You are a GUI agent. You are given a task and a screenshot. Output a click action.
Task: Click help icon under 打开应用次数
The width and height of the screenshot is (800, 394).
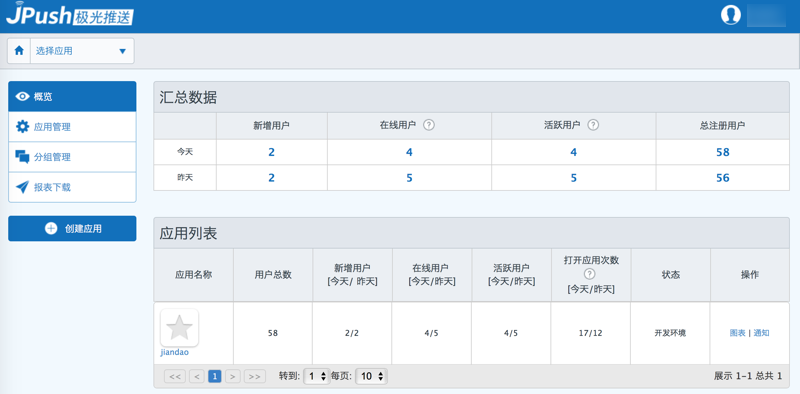590,274
